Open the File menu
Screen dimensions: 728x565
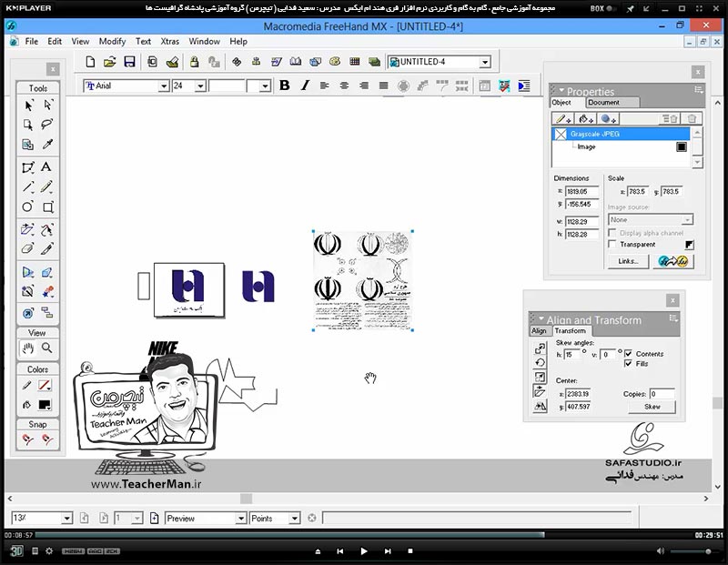pyautogui.click(x=32, y=41)
